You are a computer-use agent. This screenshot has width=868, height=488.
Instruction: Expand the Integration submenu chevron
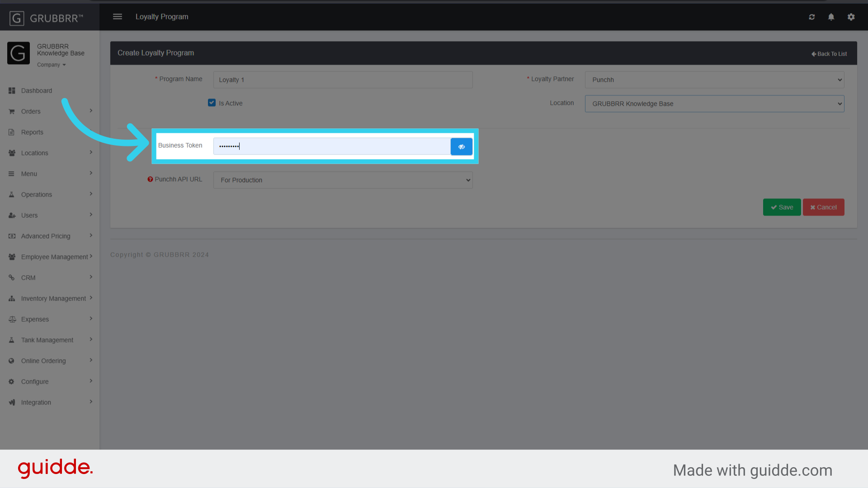tap(91, 402)
